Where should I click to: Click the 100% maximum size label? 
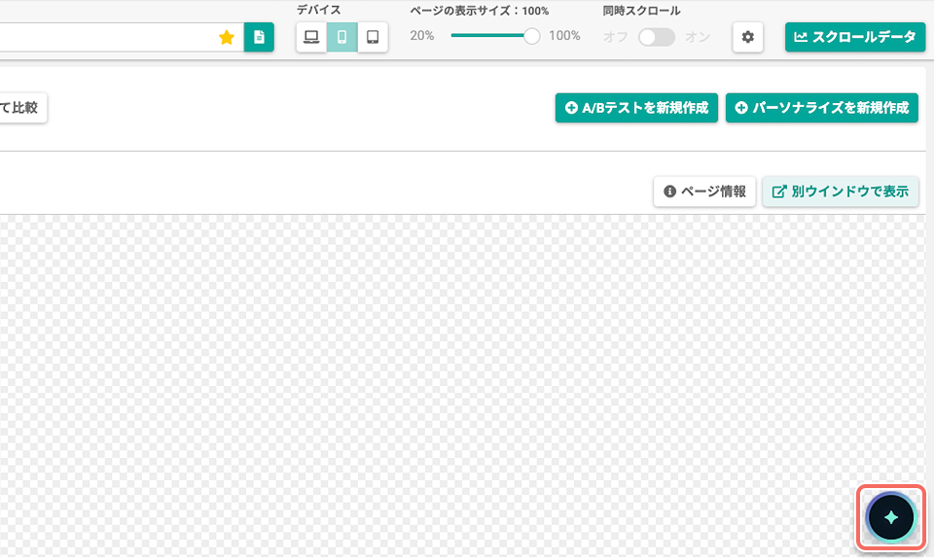[x=564, y=36]
